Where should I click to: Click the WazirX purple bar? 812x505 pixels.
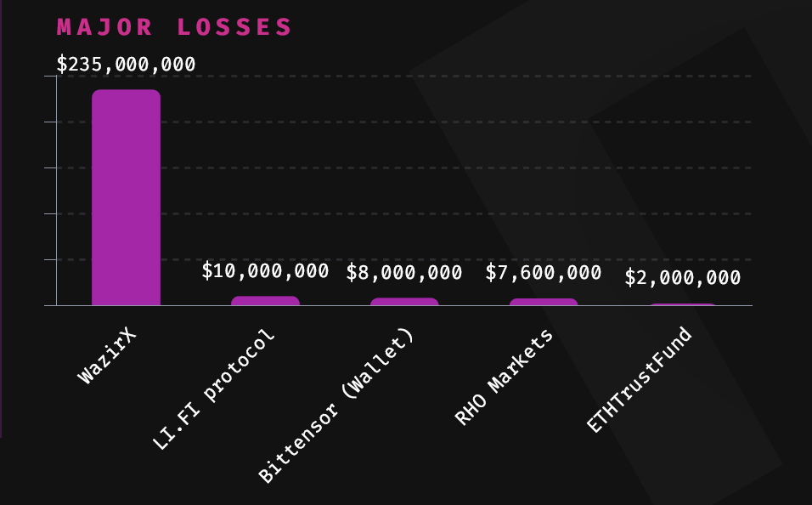[126, 197]
